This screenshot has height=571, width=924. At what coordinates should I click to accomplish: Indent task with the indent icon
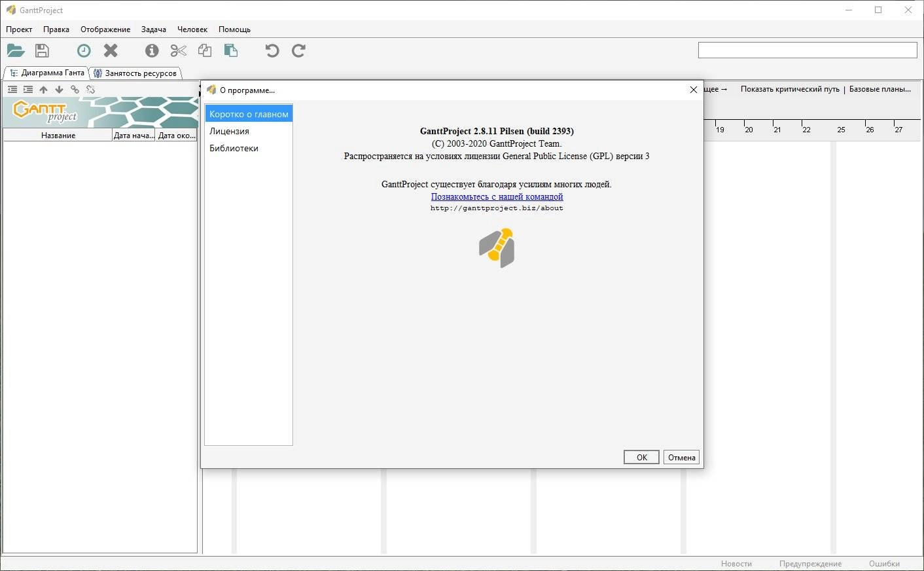27,89
